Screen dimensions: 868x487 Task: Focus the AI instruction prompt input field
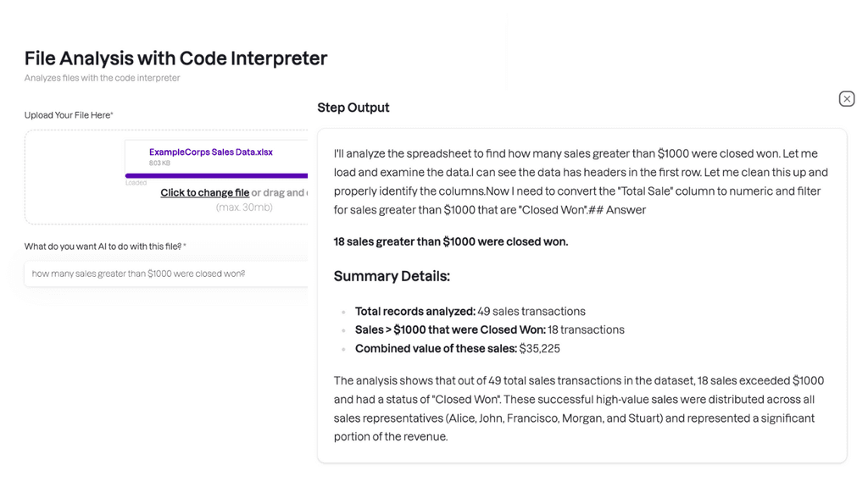coord(166,274)
